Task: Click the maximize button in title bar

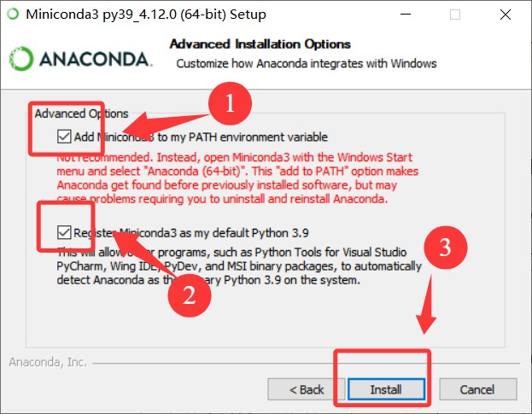Action: pos(454,15)
